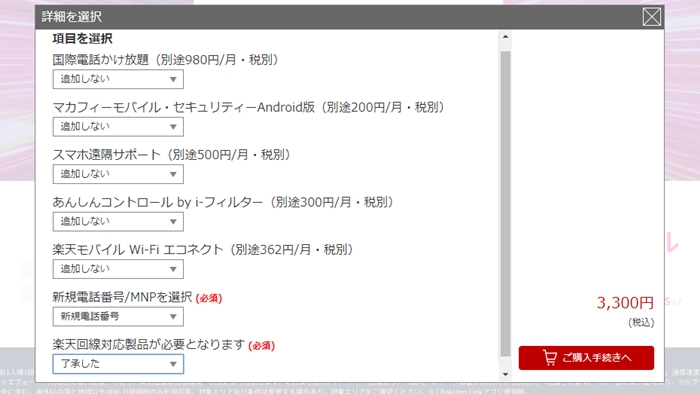Screen dimensions: 700x394
Task: Click the vertical scrollbar thumb
Action: point(505,203)
